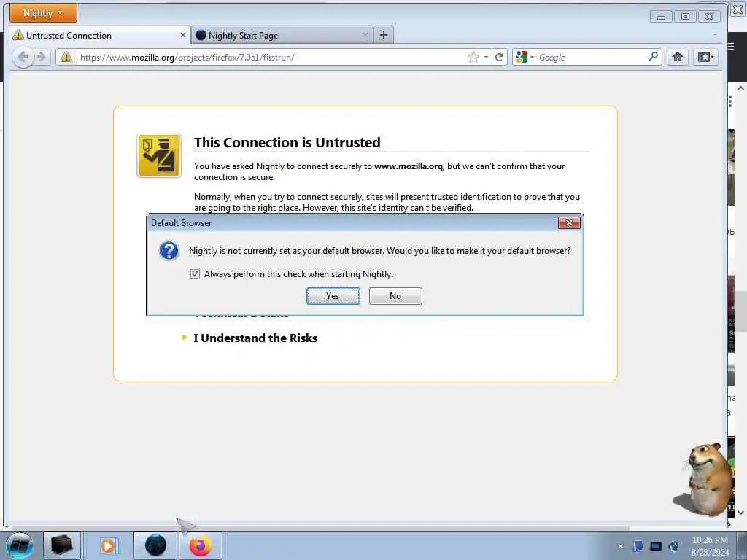Open Firefox from the taskbar
Image resolution: width=747 pixels, height=560 pixels.
click(201, 545)
